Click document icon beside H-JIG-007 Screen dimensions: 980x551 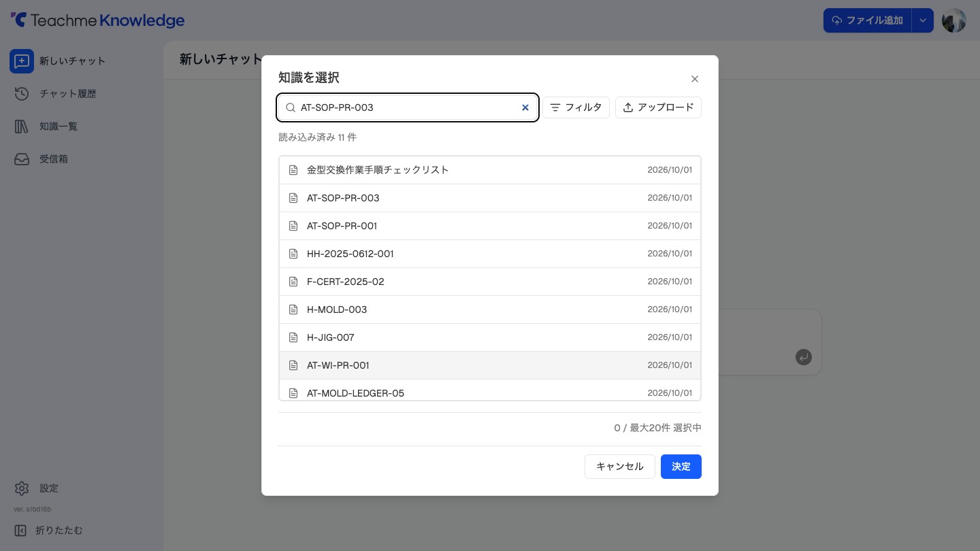293,337
